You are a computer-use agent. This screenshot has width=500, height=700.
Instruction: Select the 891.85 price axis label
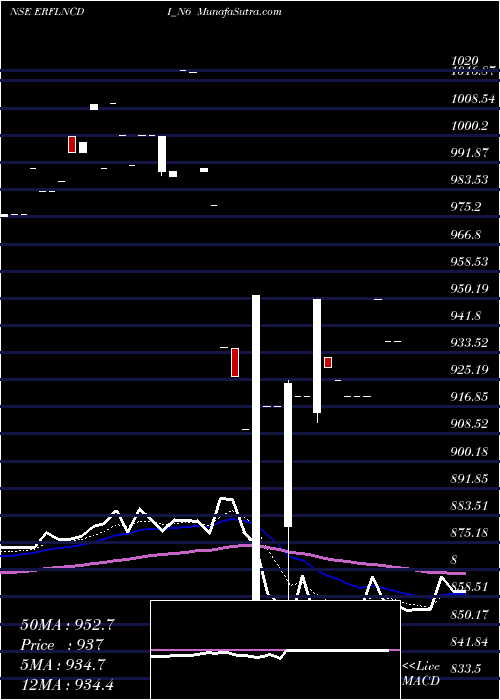click(469, 479)
